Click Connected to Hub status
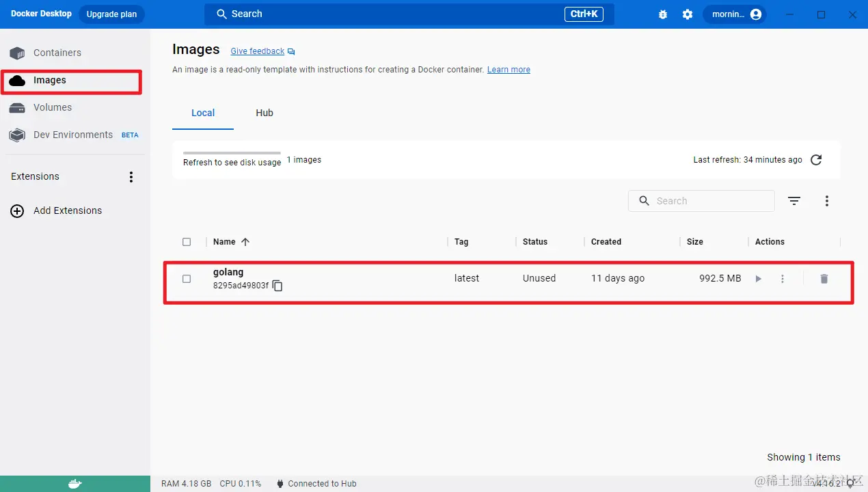This screenshot has width=868, height=492. pos(316,484)
